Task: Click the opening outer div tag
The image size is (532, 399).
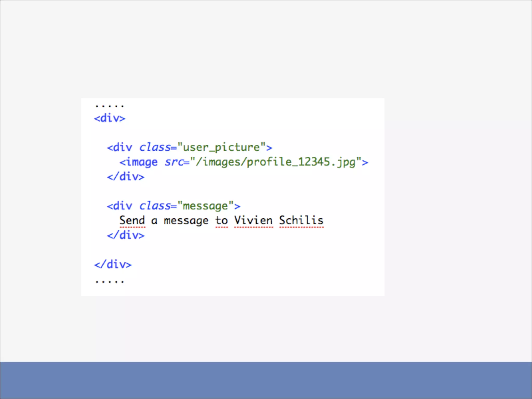Action: (110, 118)
